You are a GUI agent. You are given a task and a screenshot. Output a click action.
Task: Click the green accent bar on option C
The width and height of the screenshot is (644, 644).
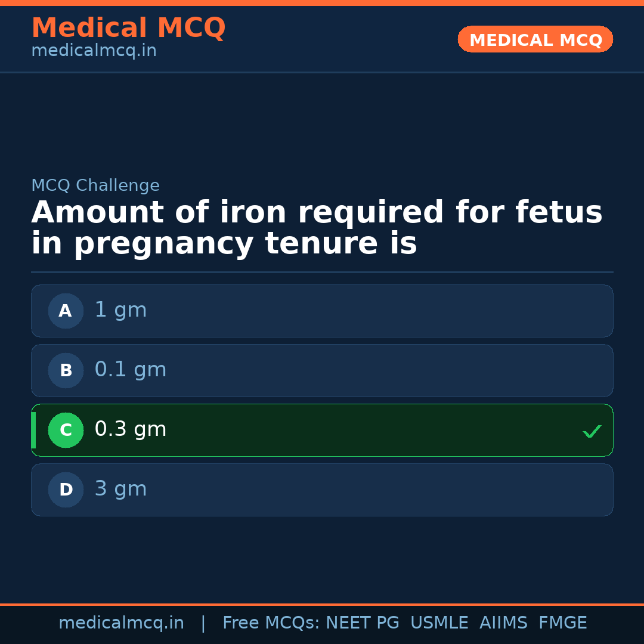click(33, 430)
